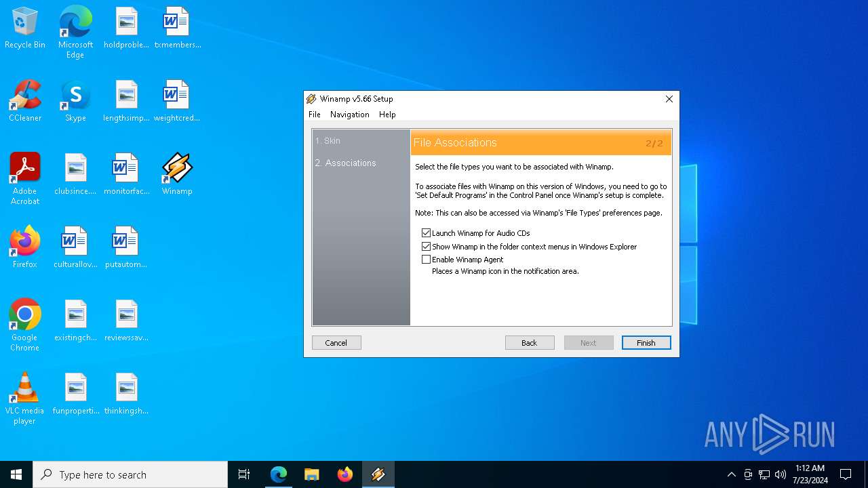Select the txmembers... Word document on desktop
This screenshot has height=488, width=868.
click(177, 28)
